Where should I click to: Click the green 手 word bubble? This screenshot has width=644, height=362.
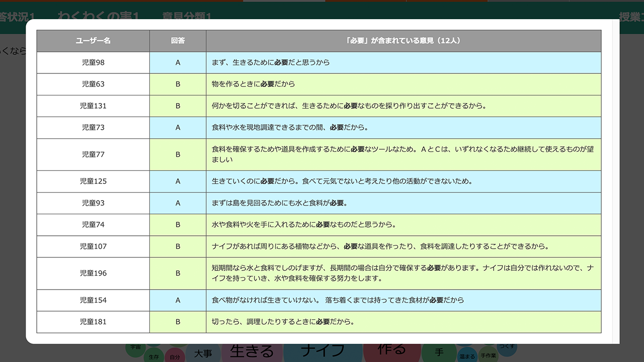439,352
